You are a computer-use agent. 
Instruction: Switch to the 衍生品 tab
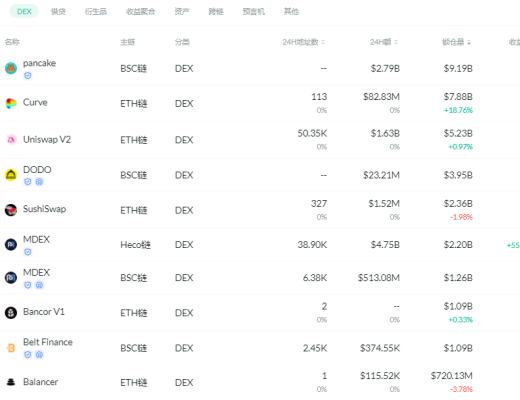96,12
